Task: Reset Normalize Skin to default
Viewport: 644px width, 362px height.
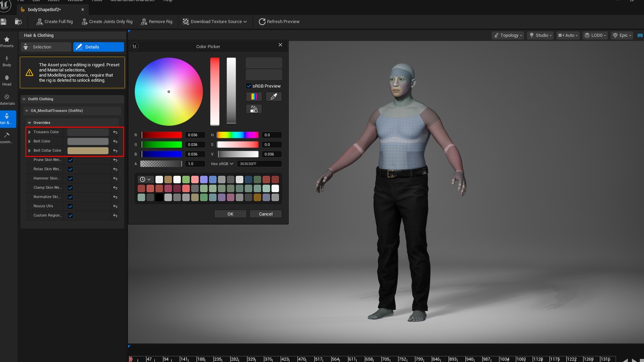Action: [x=115, y=197]
